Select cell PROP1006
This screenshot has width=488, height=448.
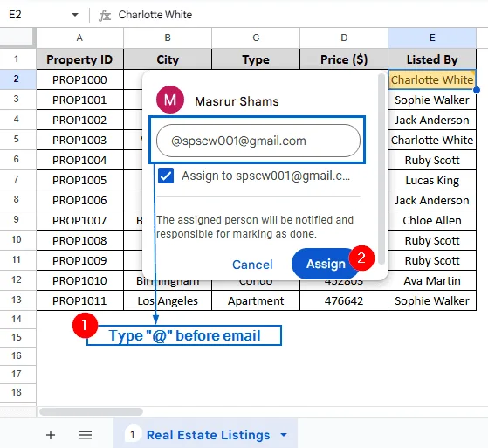pos(79,200)
